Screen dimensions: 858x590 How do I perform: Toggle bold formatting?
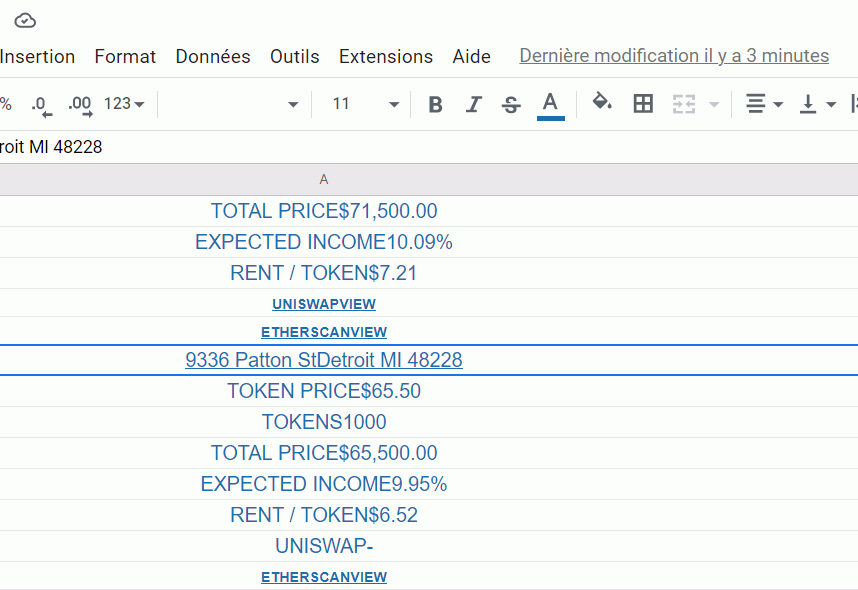tap(435, 104)
